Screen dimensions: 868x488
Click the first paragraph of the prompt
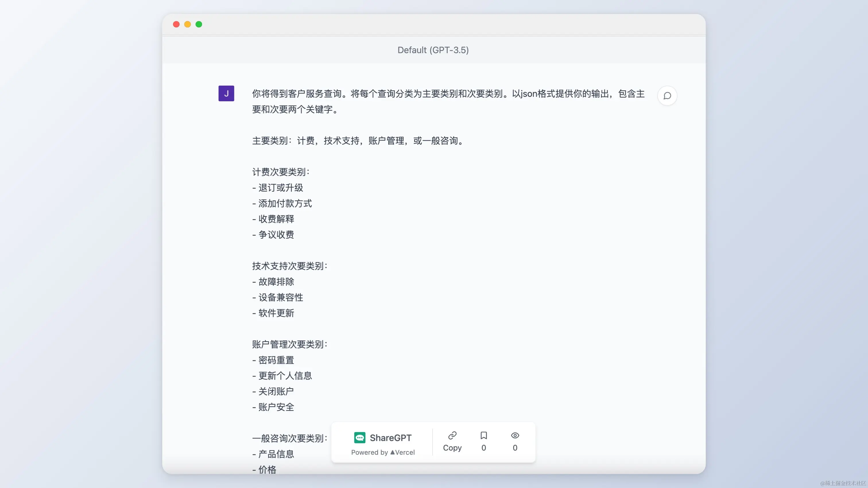(x=448, y=101)
